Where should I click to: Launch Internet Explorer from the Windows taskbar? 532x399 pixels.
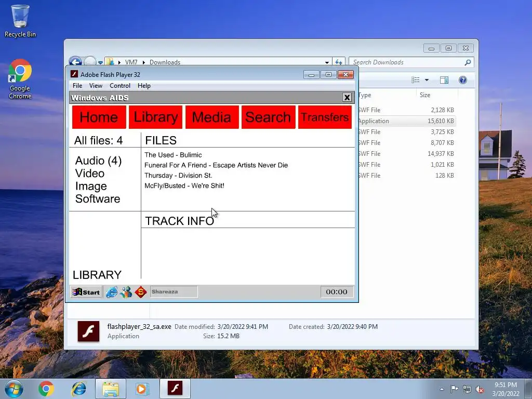pos(79,389)
